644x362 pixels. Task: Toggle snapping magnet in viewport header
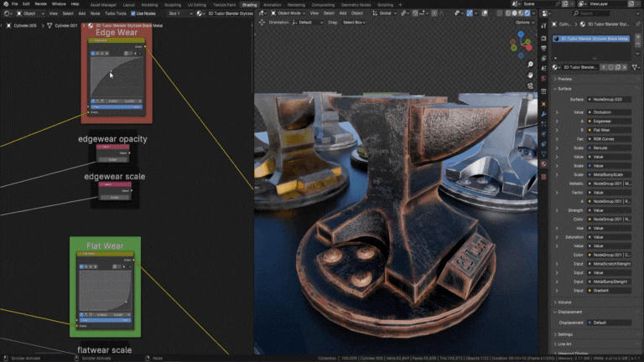[x=415, y=13]
